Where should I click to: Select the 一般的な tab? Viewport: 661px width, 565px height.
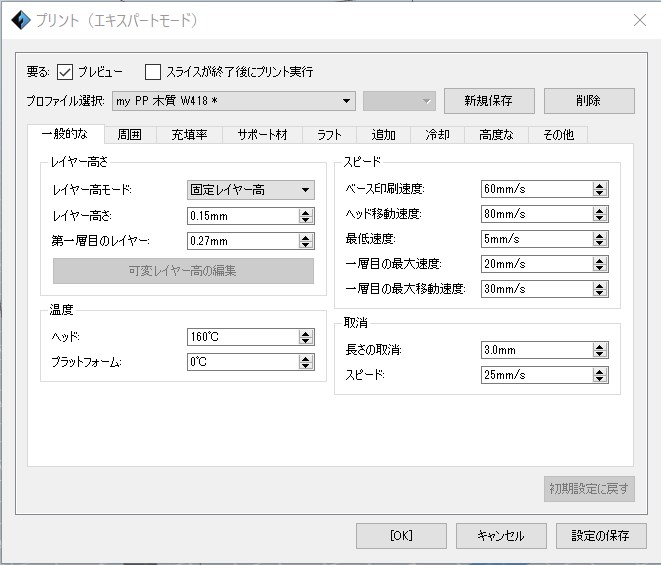coord(65,134)
